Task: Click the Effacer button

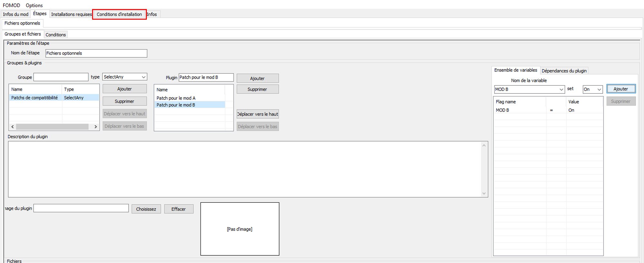Action: pos(178,209)
